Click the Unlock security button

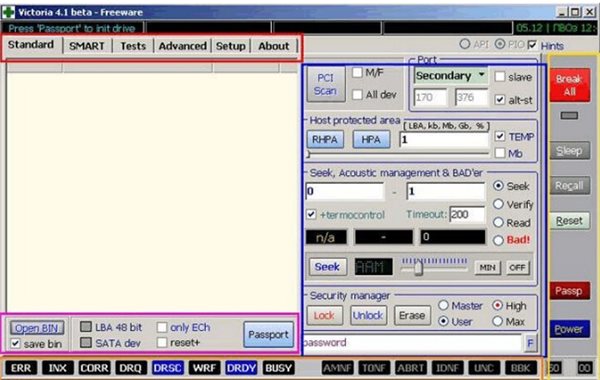(368, 316)
